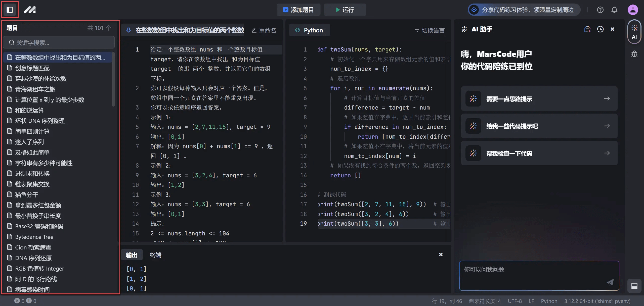644x306 pixels.
Task: Click the user avatar icon
Action: (633, 10)
